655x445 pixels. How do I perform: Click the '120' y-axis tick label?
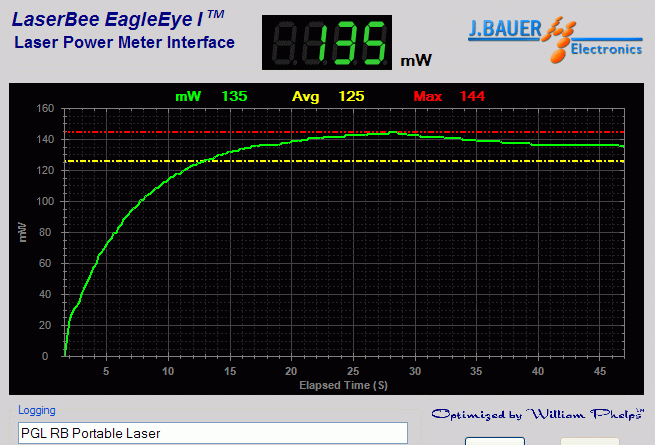click(45, 170)
